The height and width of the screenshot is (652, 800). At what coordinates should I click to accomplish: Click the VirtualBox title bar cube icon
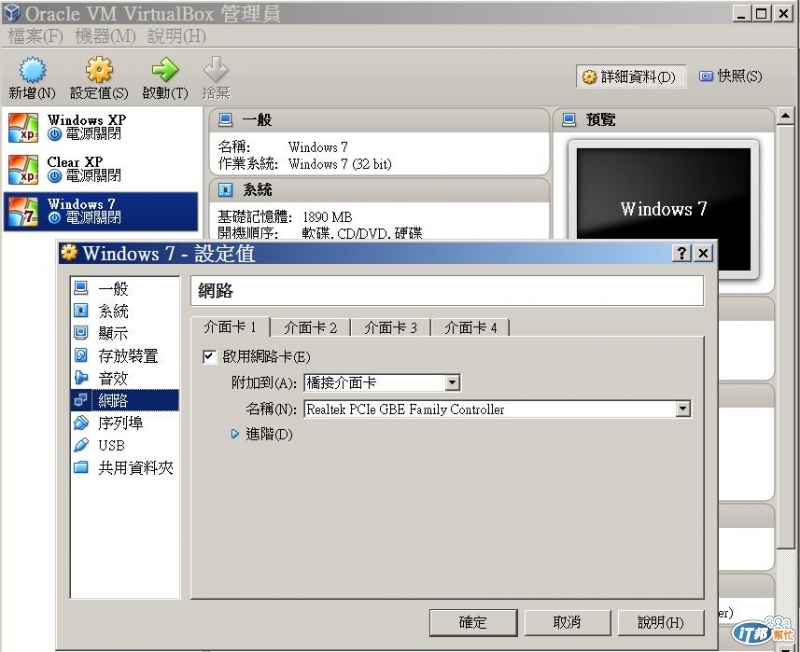pos(12,12)
